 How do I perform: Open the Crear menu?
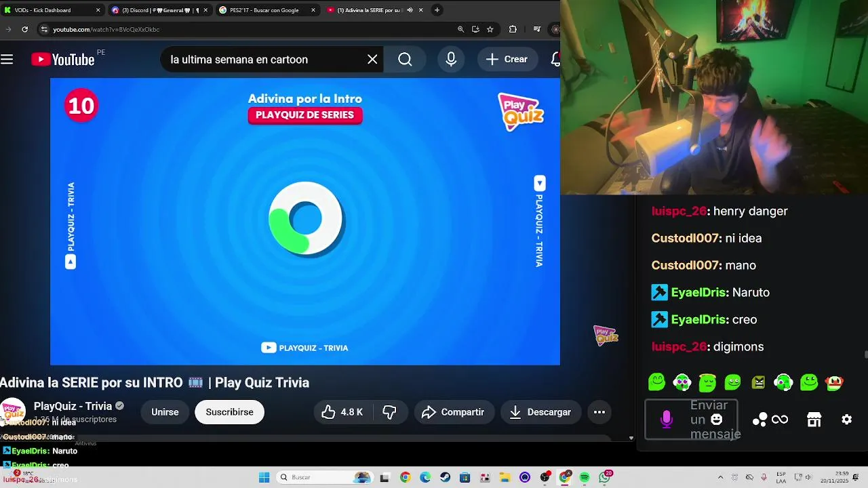point(507,60)
